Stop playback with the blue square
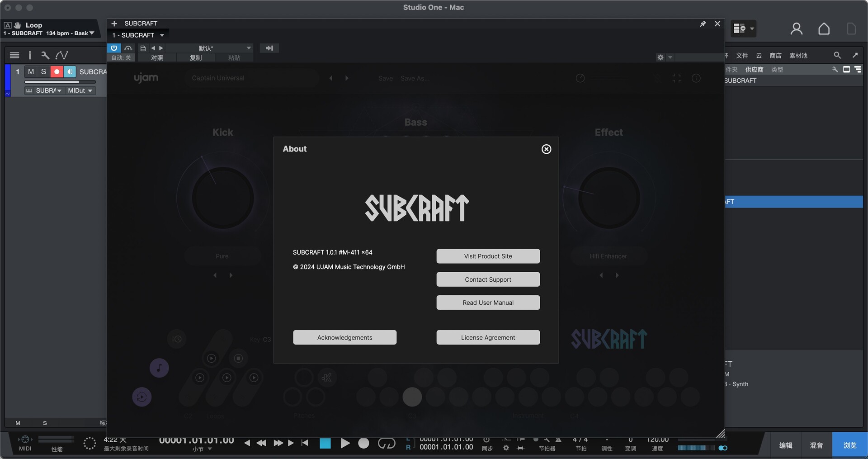This screenshot has height=459, width=868. [x=325, y=444]
